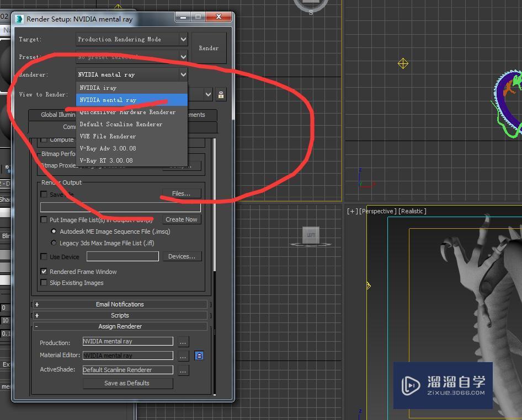Image resolution: width=522 pixels, height=420 pixels.
Task: Click the ActiveShade renderer browse (...) icon
Action: point(183,370)
